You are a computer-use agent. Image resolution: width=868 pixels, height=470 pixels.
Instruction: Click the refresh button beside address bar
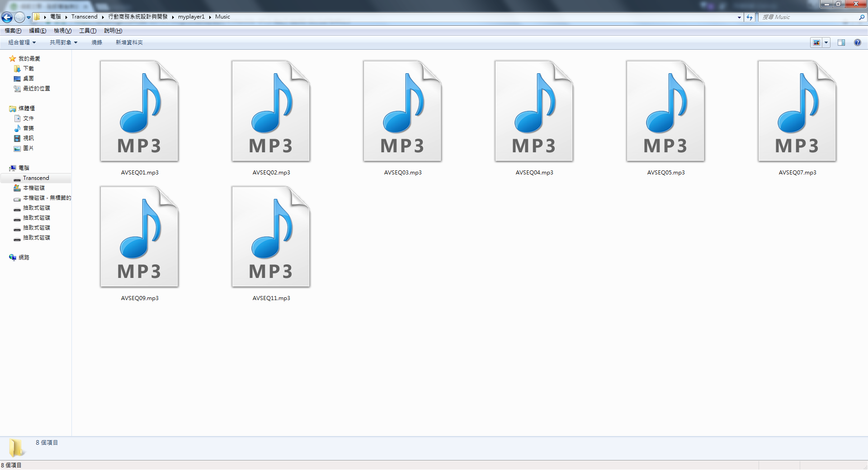(x=750, y=17)
